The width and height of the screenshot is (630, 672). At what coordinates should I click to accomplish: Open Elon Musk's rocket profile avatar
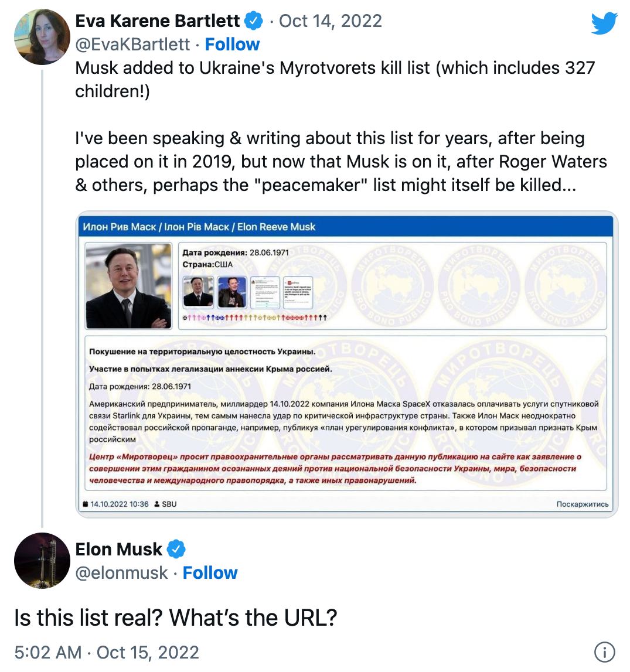pos(42,560)
